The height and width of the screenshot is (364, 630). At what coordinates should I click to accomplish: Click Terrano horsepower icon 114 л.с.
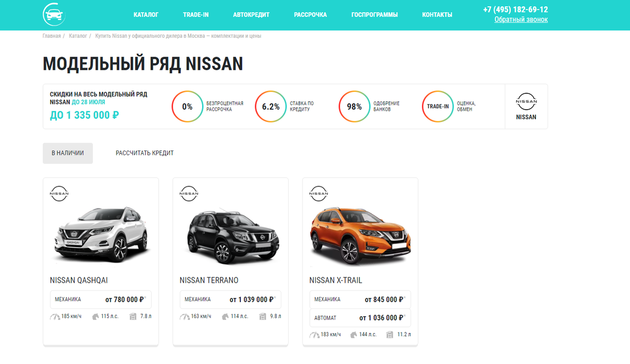click(225, 317)
